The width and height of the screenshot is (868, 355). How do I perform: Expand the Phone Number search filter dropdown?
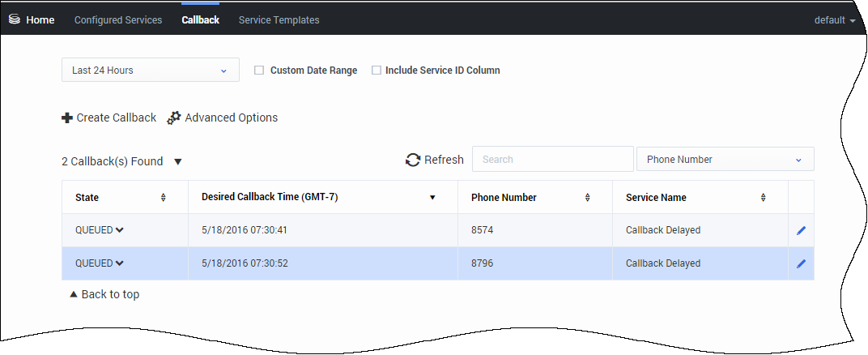(x=725, y=160)
